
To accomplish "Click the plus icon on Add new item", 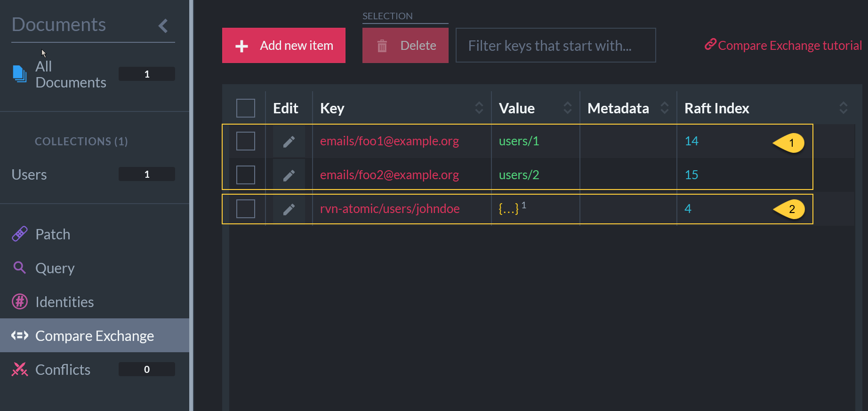I will pyautogui.click(x=241, y=46).
